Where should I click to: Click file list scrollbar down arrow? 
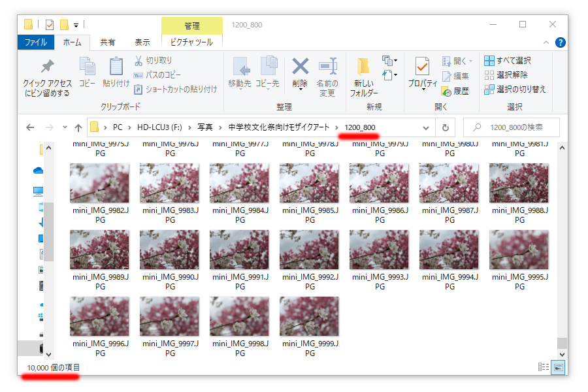coord(562,354)
